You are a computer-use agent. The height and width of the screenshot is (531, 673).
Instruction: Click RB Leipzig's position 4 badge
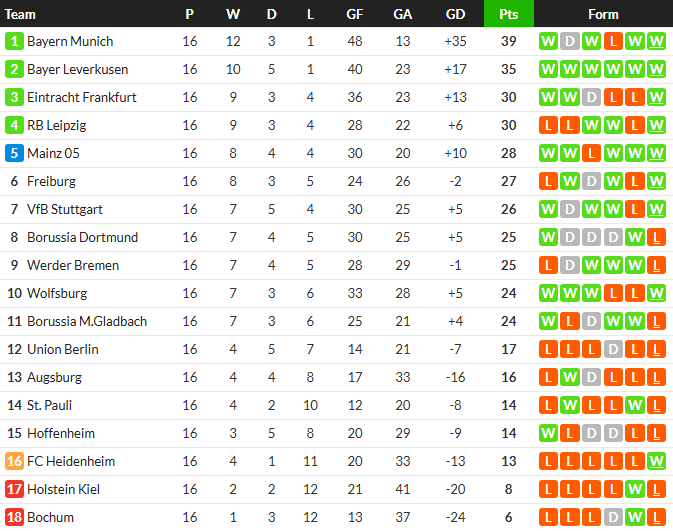point(14,125)
